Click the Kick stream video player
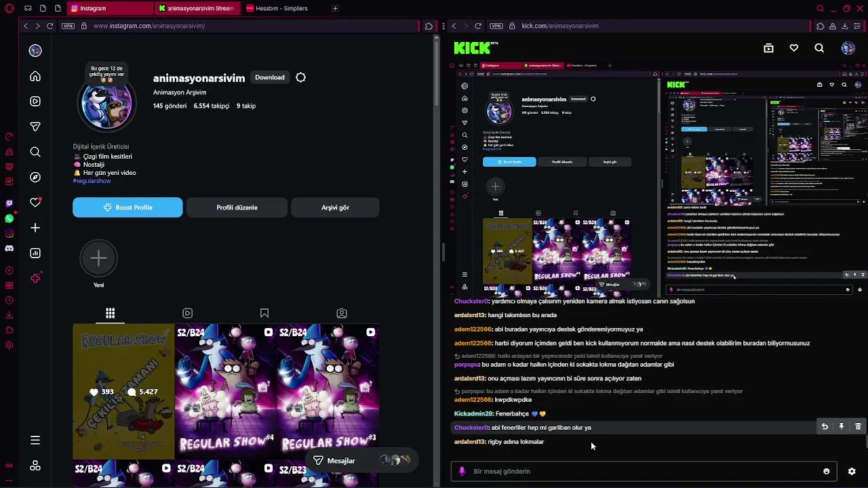868x488 pixels. pyautogui.click(x=659, y=180)
